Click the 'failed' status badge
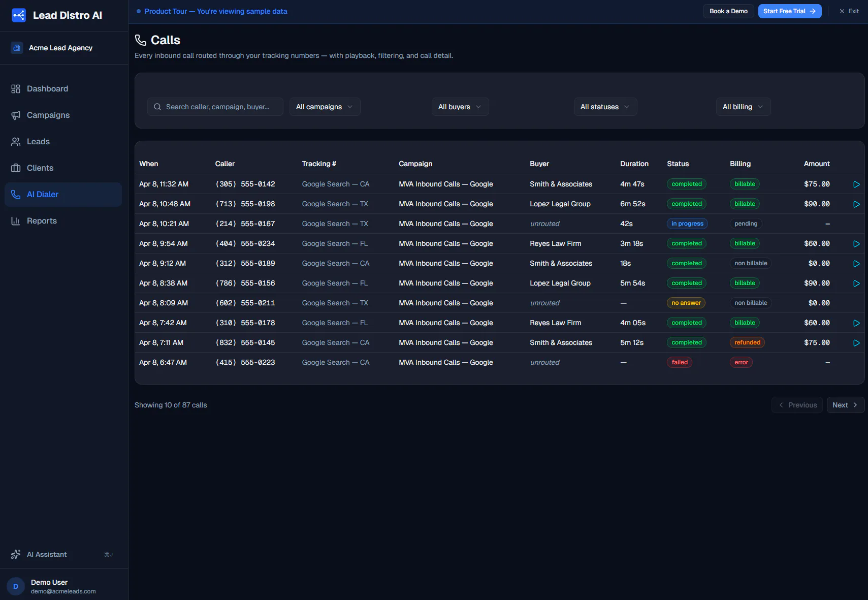 (x=680, y=362)
